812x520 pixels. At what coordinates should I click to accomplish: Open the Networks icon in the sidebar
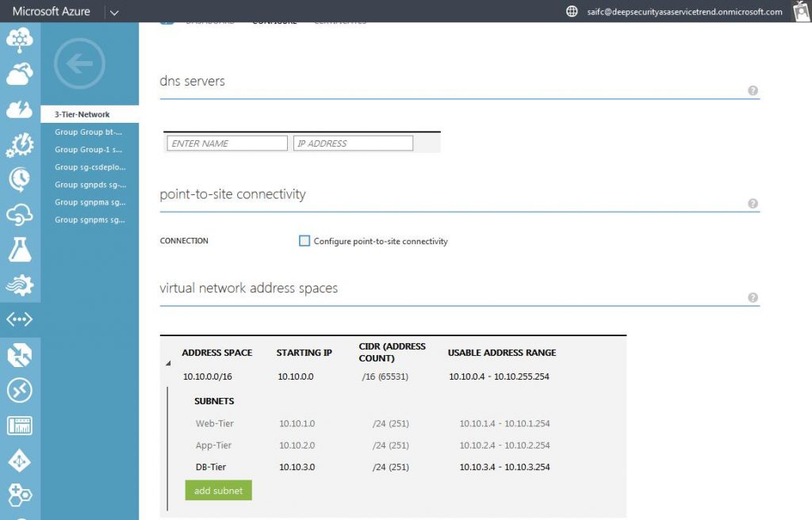tap(20, 319)
